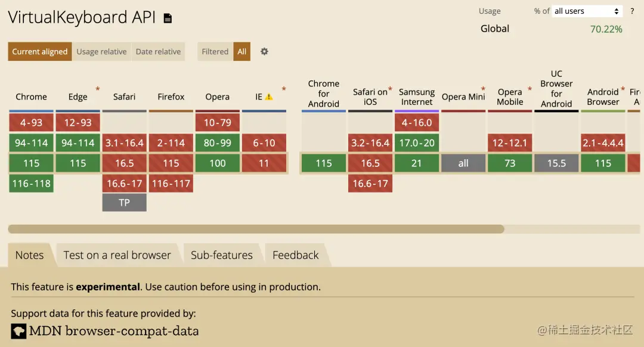Click the IE warning triangle icon

[268, 97]
